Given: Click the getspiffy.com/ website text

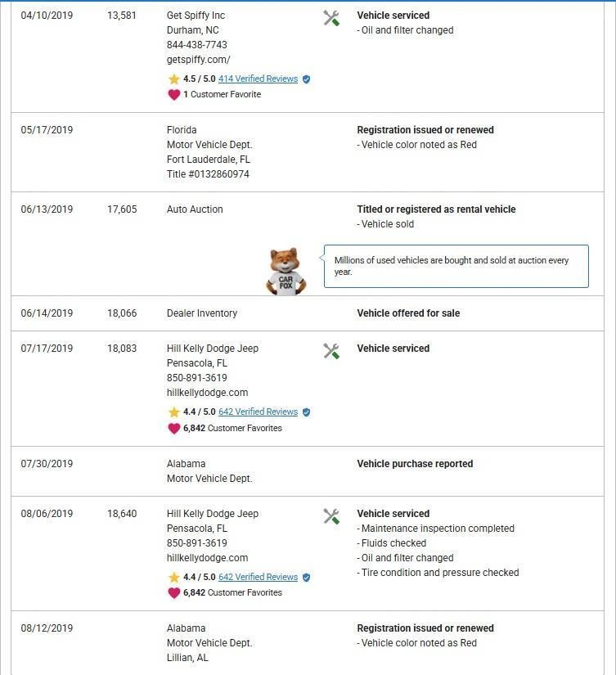Looking at the screenshot, I should [x=198, y=60].
